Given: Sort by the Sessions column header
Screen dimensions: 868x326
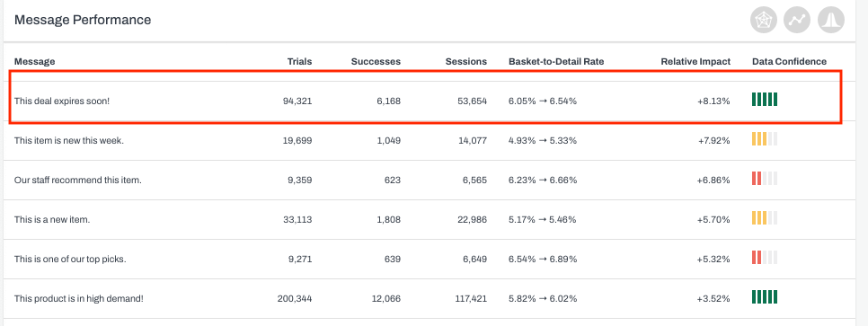Looking at the screenshot, I should coord(466,61).
